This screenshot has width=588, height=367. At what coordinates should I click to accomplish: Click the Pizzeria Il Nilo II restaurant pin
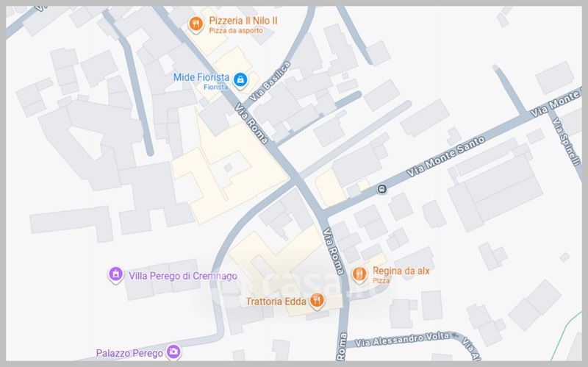click(x=196, y=25)
